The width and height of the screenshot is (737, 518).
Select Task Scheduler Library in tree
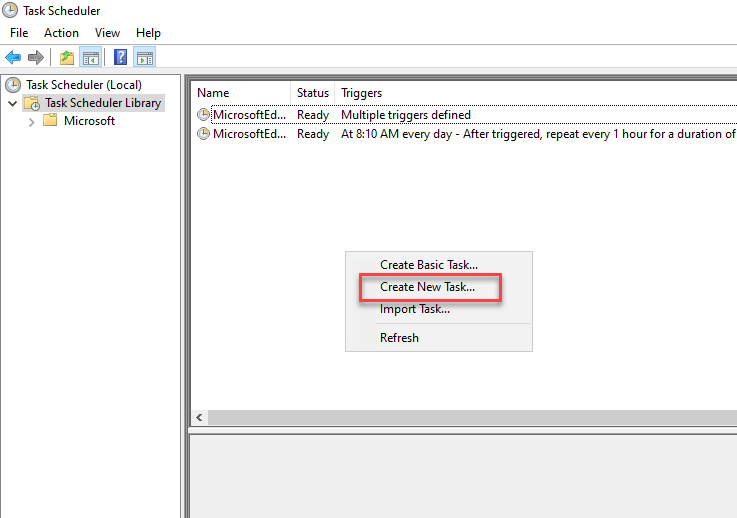tap(103, 103)
